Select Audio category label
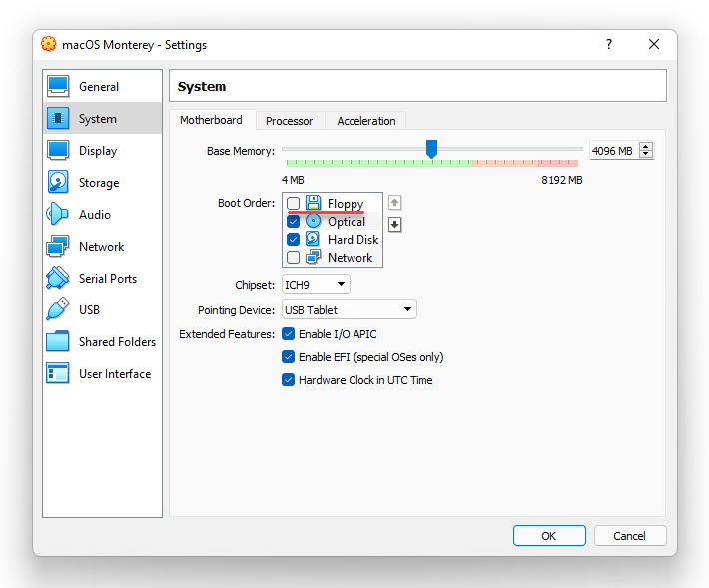The image size is (709, 588). (95, 215)
